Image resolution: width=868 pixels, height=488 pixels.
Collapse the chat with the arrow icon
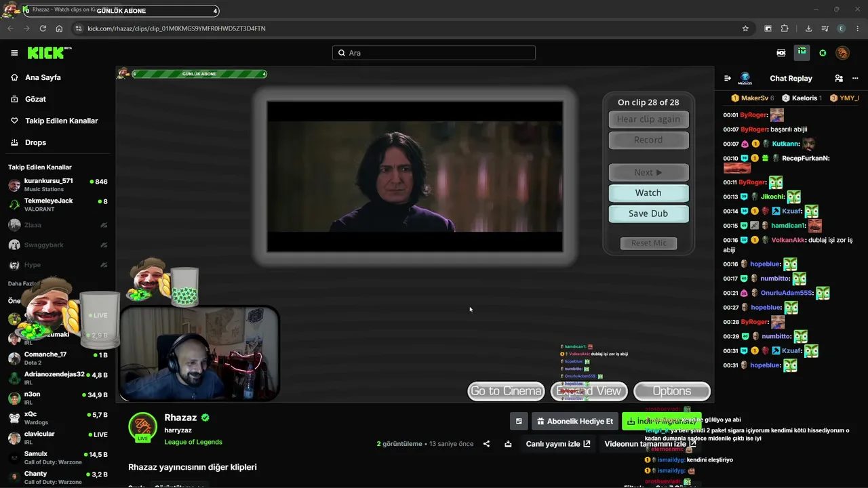tap(728, 79)
